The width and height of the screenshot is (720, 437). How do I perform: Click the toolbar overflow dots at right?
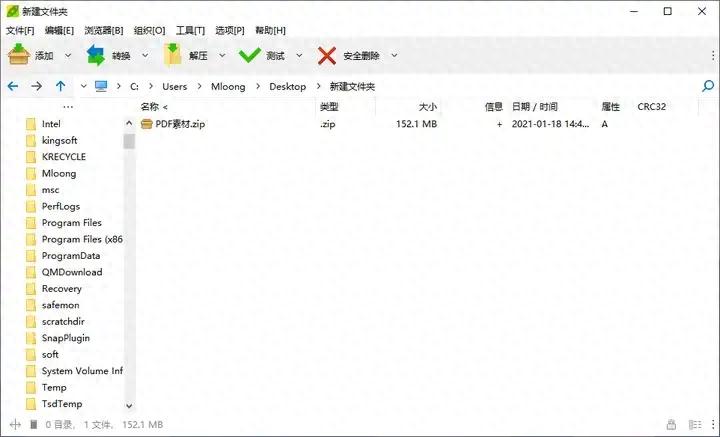pyautogui.click(x=713, y=56)
